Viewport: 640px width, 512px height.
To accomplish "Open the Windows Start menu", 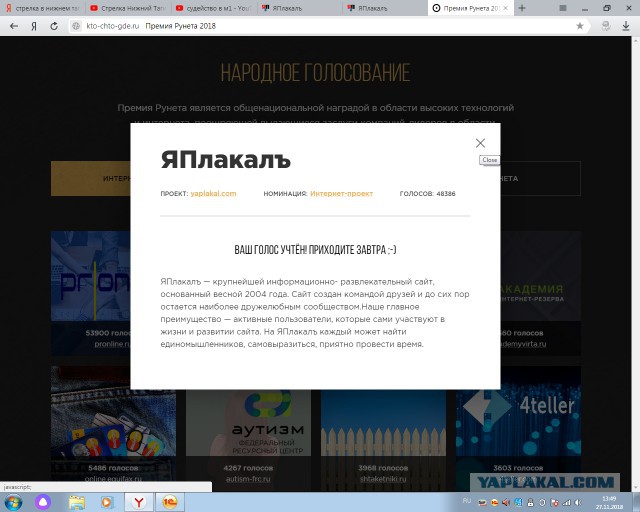I will click(13, 502).
